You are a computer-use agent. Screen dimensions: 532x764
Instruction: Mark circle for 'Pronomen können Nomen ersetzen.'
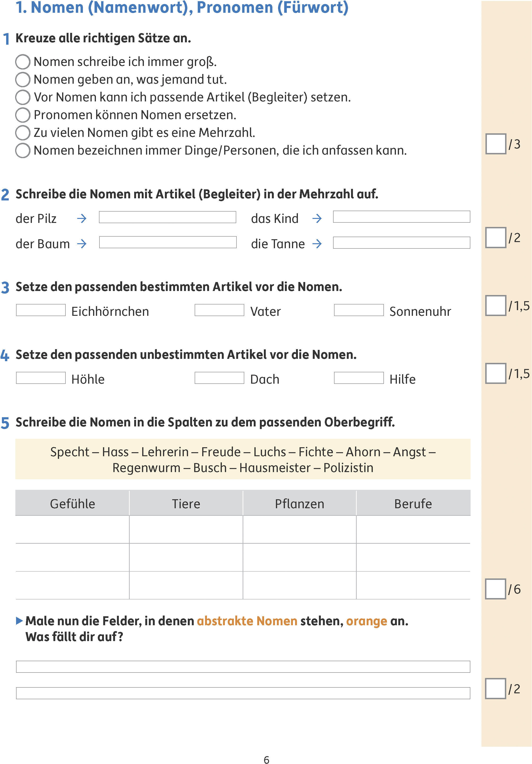23,115
